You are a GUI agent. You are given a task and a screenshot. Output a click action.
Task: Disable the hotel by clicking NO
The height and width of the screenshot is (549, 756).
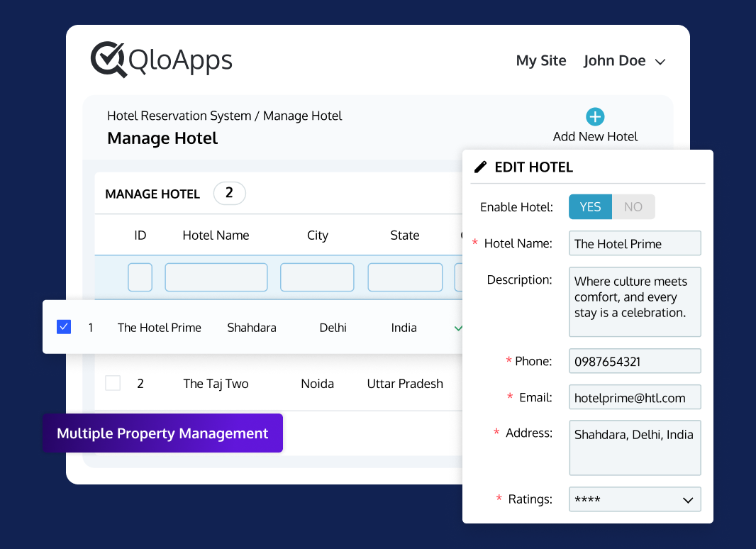coord(633,206)
